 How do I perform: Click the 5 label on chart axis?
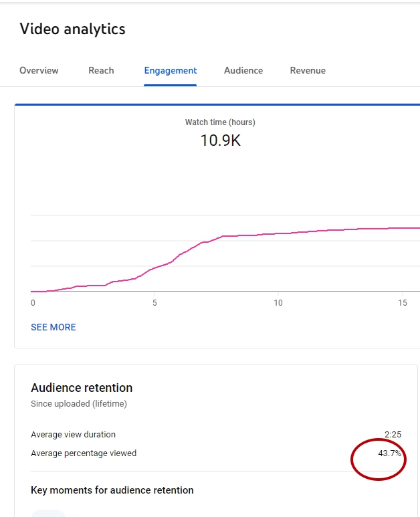(154, 303)
